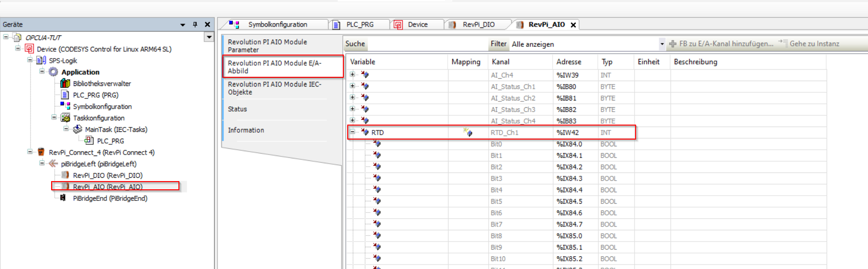This screenshot has height=269, width=868.
Task: Click the PiBridgeEnd module icon
Action: point(63,198)
